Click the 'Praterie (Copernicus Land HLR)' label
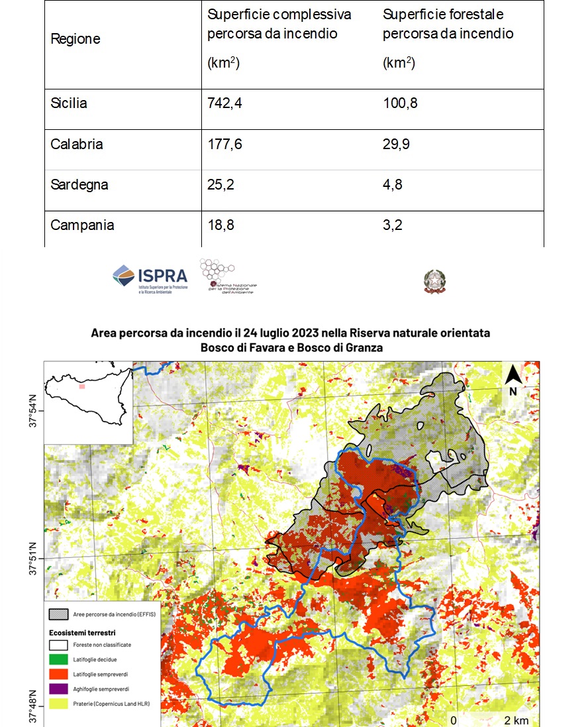This screenshot has height=727, width=588. tap(111, 704)
